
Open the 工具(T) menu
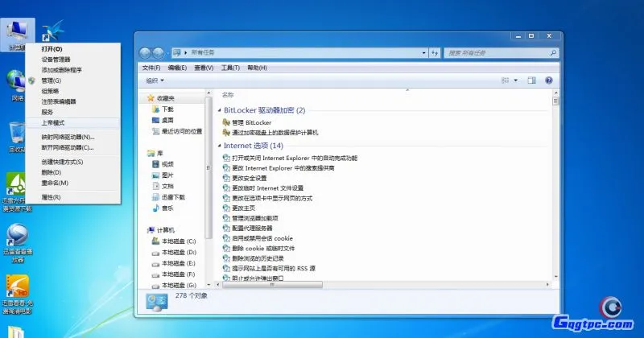(230, 68)
